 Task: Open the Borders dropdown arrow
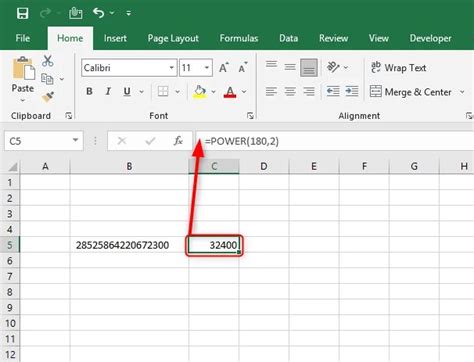tap(177, 91)
